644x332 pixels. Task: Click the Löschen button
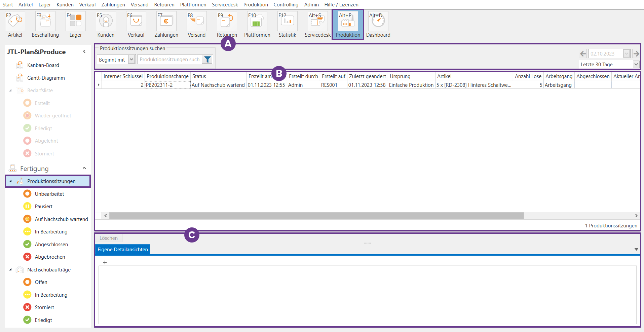[x=108, y=238]
